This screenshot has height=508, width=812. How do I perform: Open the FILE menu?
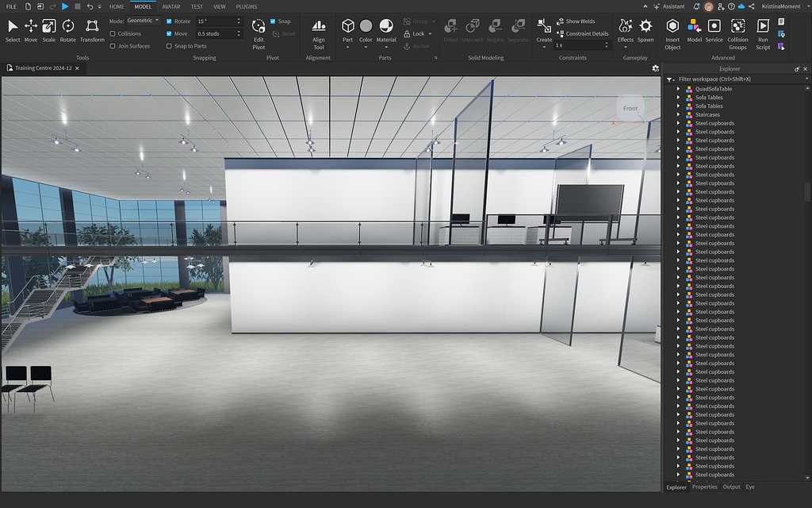tap(11, 6)
